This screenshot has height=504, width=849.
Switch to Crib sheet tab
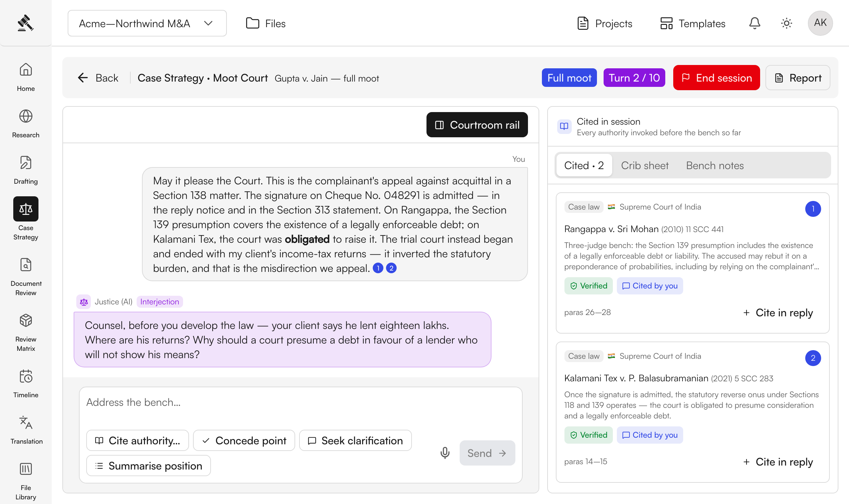click(645, 165)
